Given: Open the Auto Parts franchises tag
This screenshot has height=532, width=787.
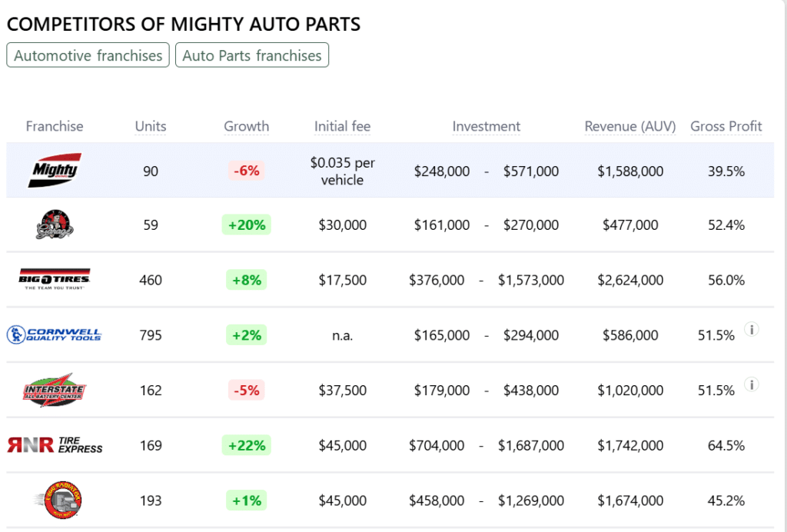Looking at the screenshot, I should [x=252, y=55].
